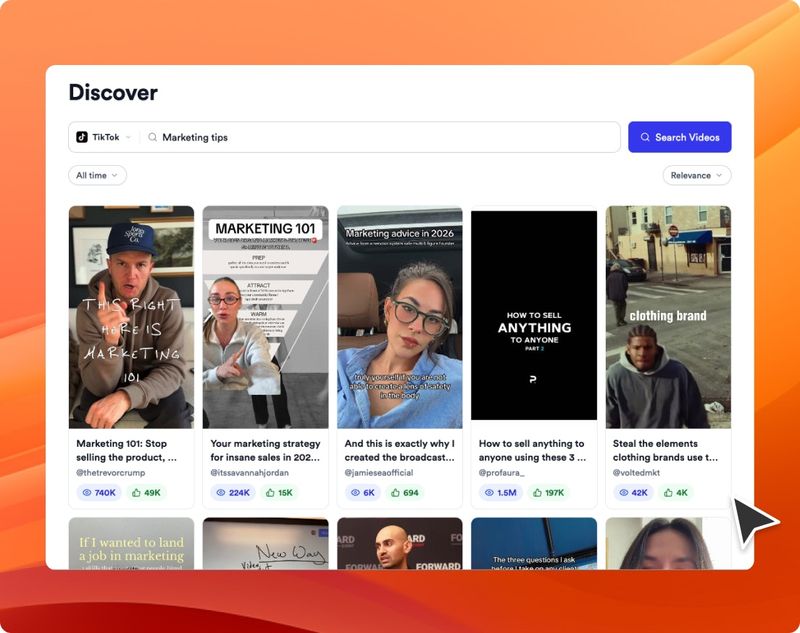
Task: Click the thumbs-up icon beside 197K likes
Action: tap(537, 493)
